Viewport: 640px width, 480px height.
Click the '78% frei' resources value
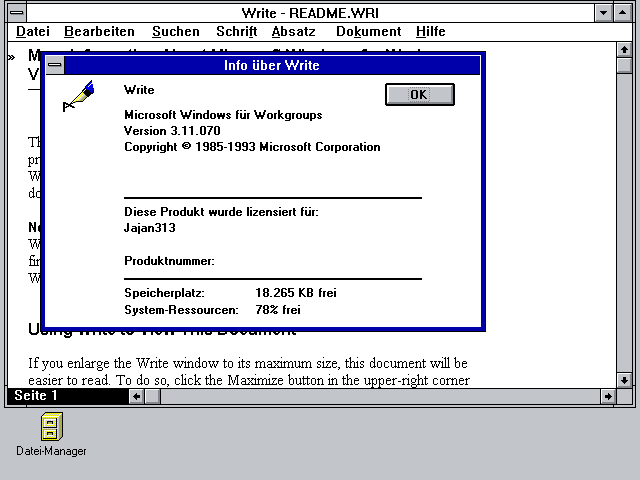[278, 310]
